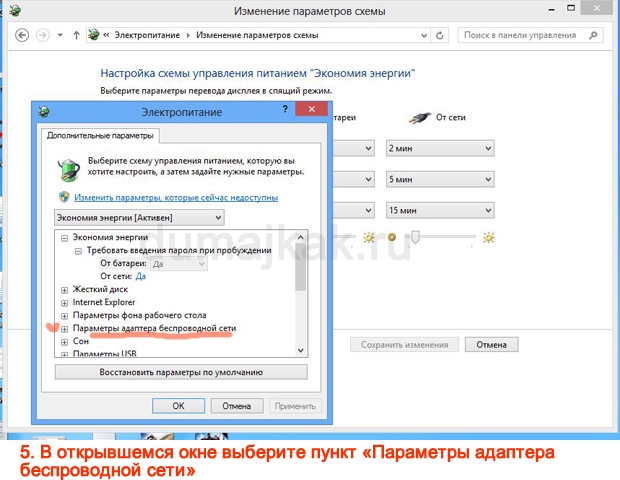
Task: Click Сохранить изменения button
Action: click(x=405, y=345)
